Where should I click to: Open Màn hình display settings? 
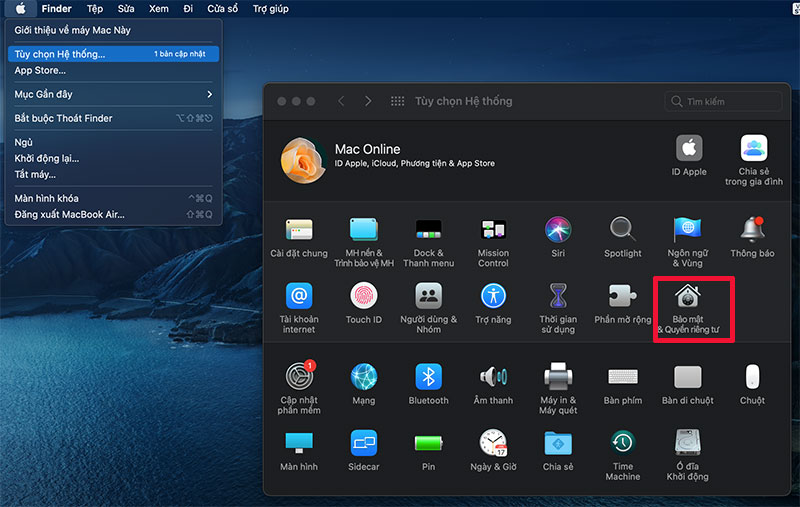[x=299, y=450]
